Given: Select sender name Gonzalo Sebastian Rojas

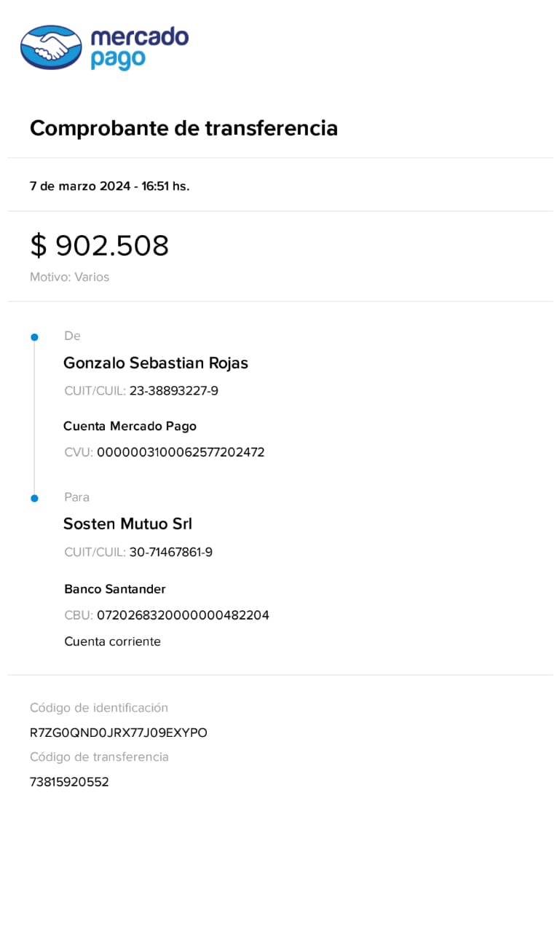Looking at the screenshot, I should 156,363.
